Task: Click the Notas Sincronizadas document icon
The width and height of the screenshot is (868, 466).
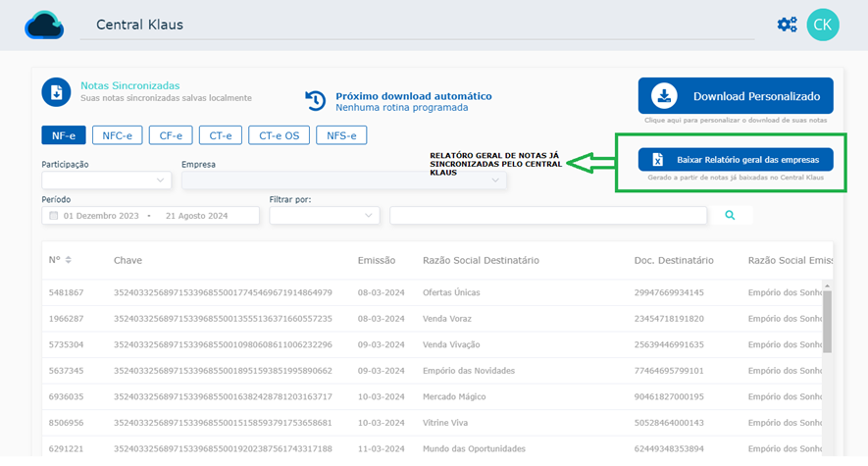Action: click(x=56, y=92)
